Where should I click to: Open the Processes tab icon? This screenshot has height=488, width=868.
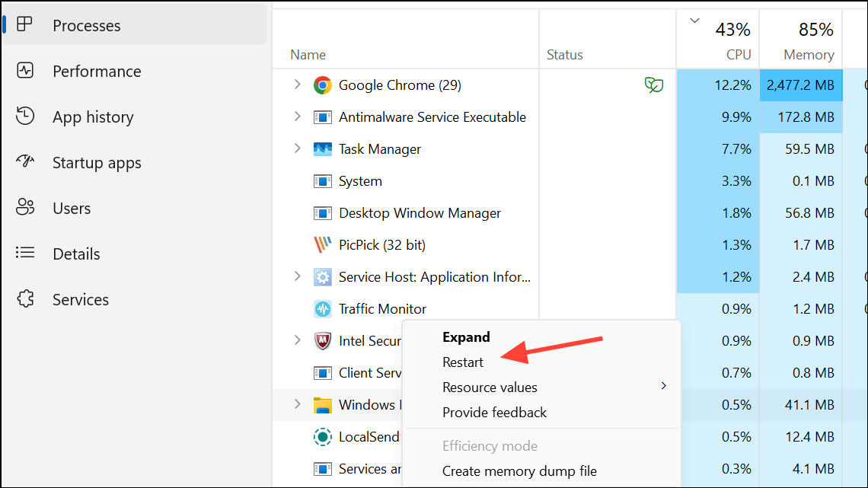pos(24,24)
